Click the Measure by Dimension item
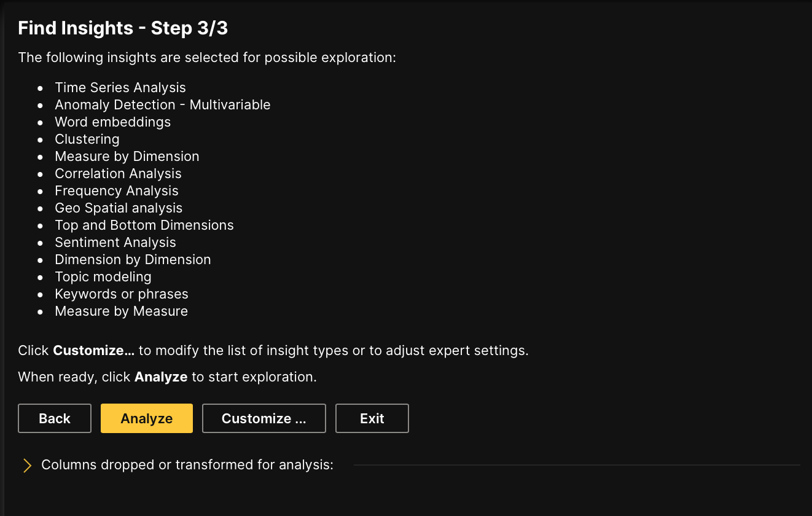 (x=127, y=157)
